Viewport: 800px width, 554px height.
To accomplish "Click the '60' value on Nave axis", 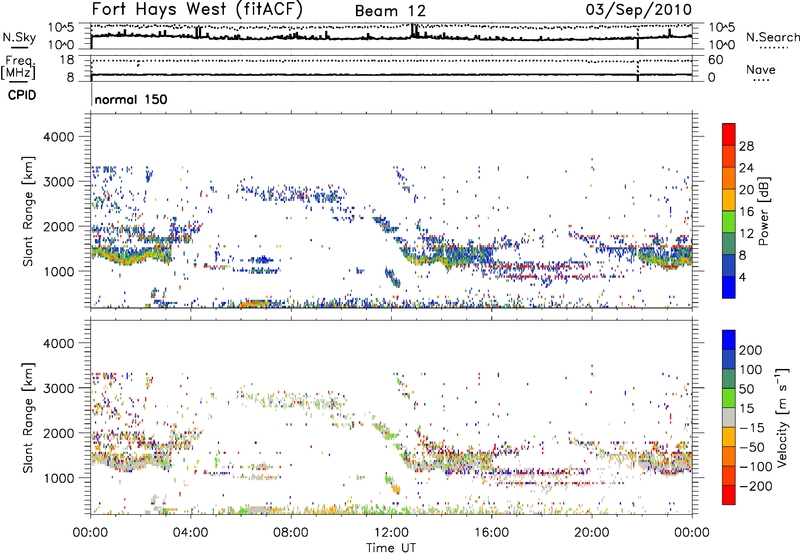I will point(715,60).
